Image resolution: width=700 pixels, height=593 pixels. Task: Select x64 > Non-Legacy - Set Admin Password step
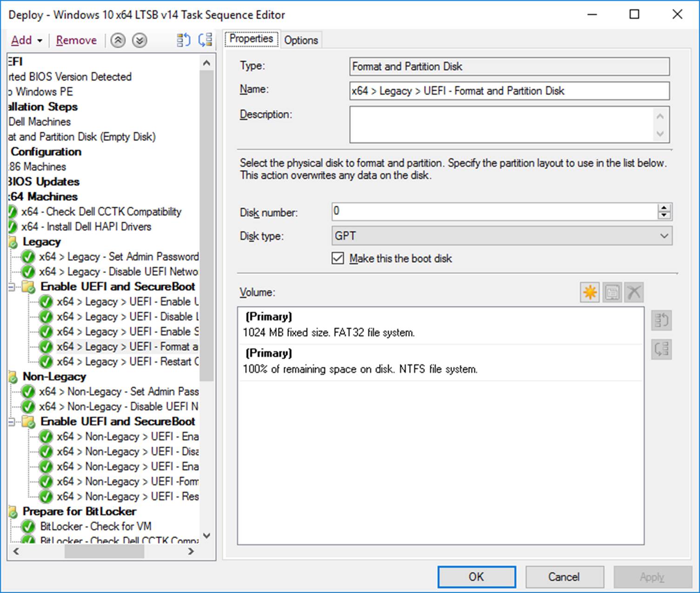pos(119,392)
